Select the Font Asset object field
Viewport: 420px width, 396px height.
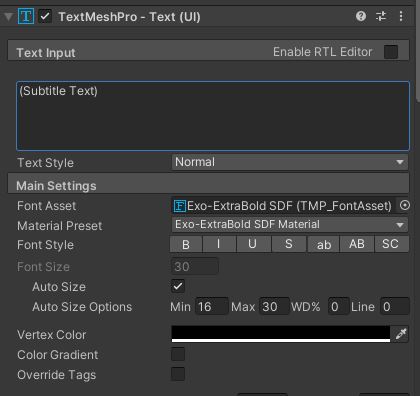coord(283,206)
